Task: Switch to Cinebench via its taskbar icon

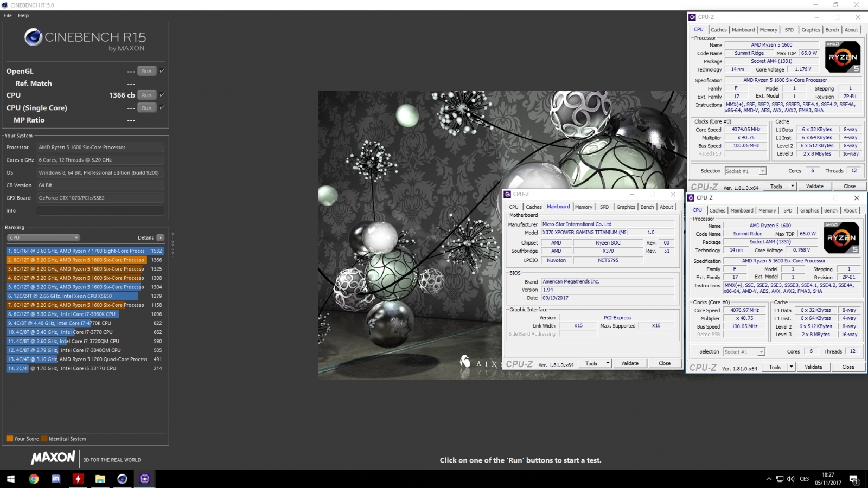Action: point(122,479)
